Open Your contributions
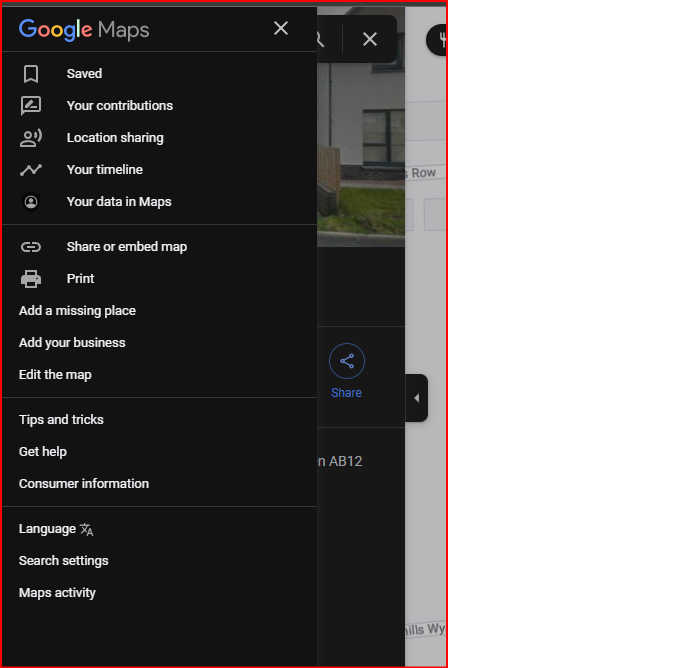683x668 pixels. [159, 106]
